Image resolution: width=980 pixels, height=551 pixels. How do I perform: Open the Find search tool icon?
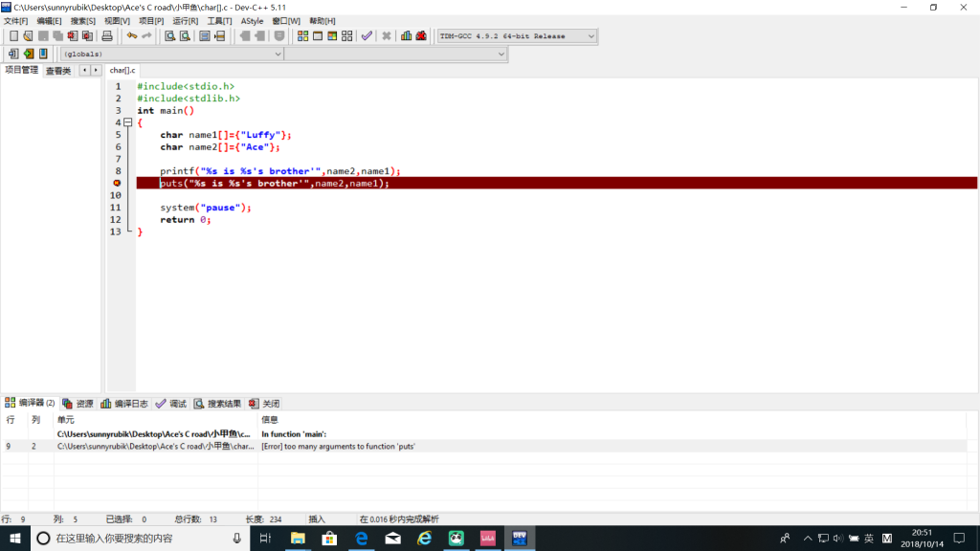(x=169, y=36)
